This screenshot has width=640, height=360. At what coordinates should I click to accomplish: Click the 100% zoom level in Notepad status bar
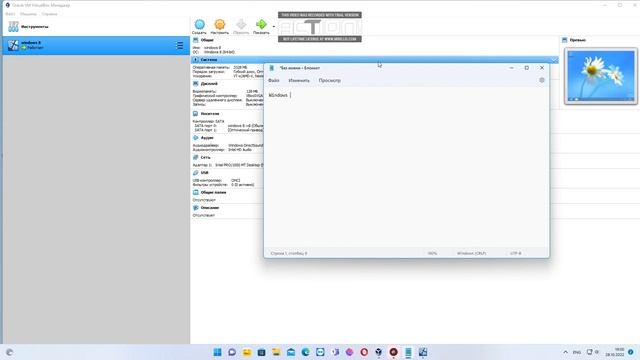[x=432, y=253]
